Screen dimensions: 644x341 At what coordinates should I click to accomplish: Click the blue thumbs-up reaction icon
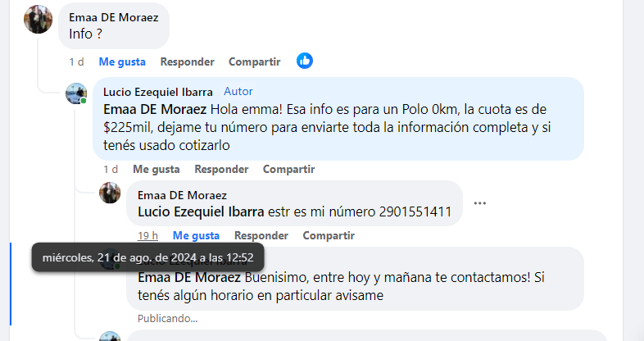(305, 61)
